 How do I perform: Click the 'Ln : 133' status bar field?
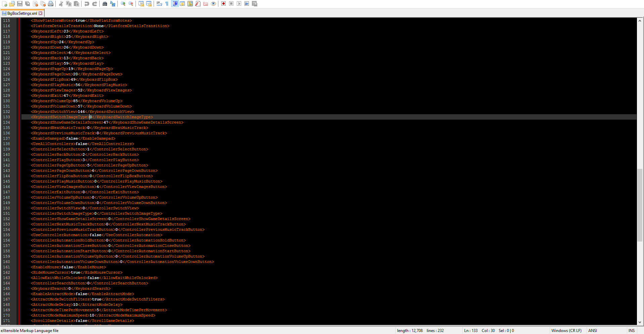coord(471,331)
